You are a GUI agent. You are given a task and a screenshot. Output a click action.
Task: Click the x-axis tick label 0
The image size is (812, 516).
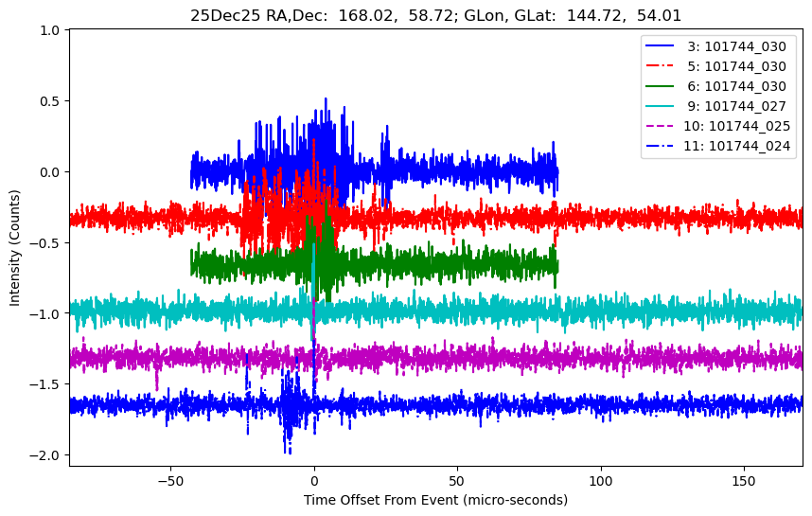click(314, 481)
